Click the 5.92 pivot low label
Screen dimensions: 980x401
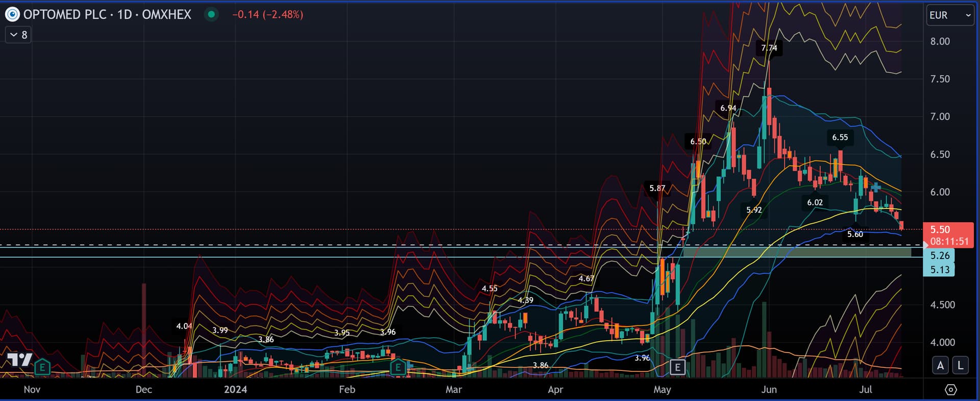pos(754,210)
